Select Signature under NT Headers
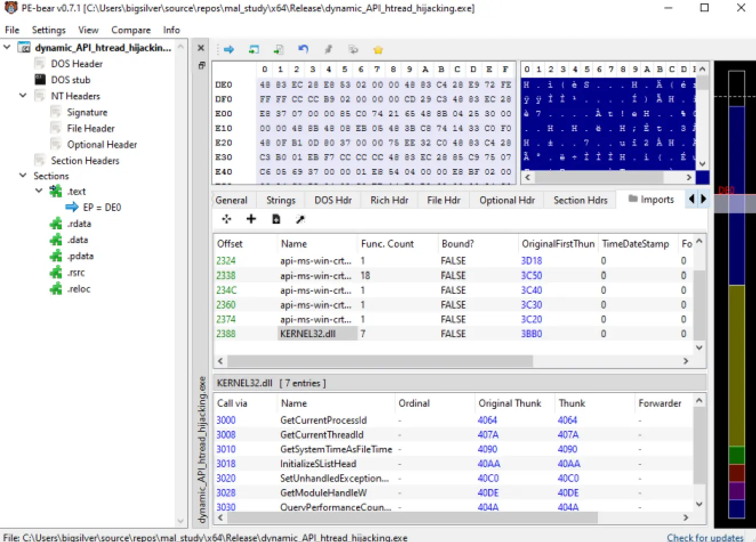 pyautogui.click(x=87, y=112)
